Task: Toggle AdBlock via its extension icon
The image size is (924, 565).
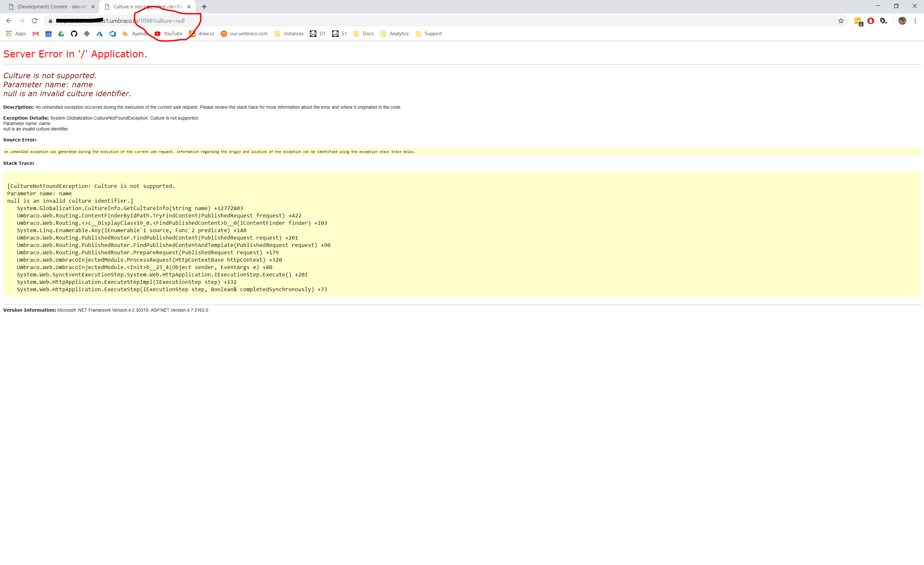Action: (x=871, y=21)
